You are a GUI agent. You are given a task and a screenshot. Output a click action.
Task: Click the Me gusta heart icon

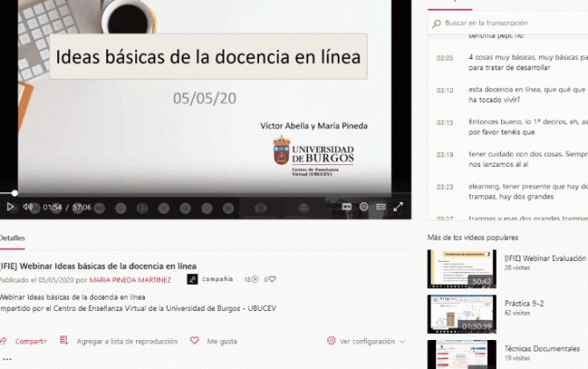(194, 341)
